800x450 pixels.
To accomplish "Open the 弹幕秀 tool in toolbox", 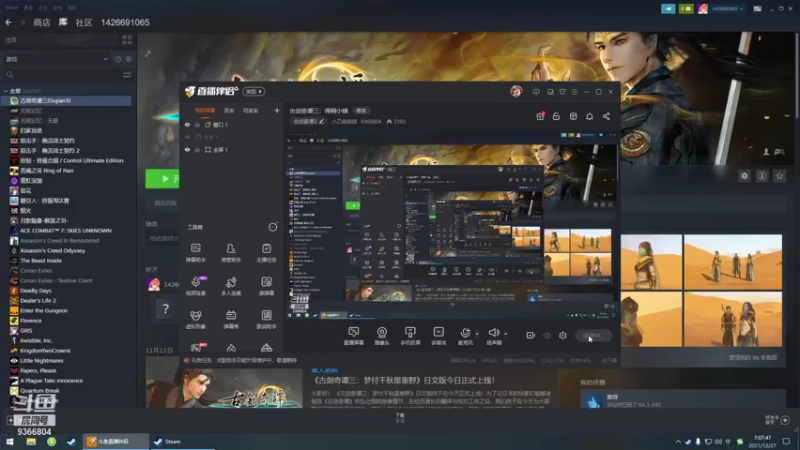I will coord(231,319).
